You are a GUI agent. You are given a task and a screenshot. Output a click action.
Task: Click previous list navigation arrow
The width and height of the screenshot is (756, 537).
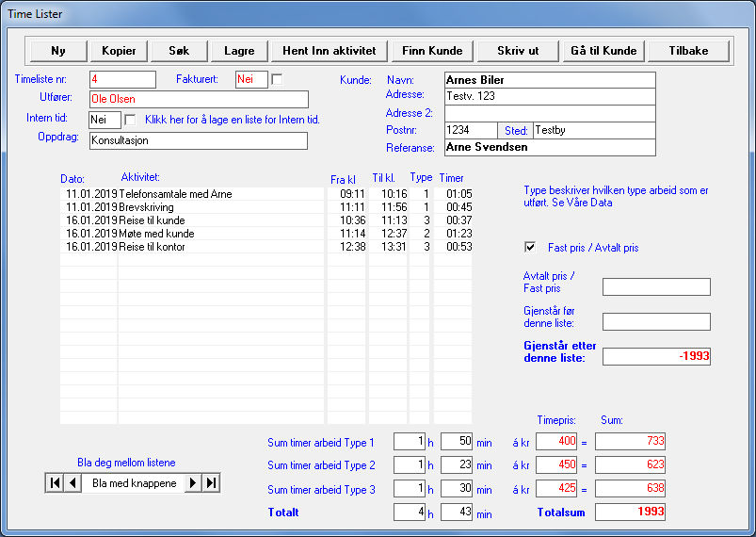click(x=72, y=483)
